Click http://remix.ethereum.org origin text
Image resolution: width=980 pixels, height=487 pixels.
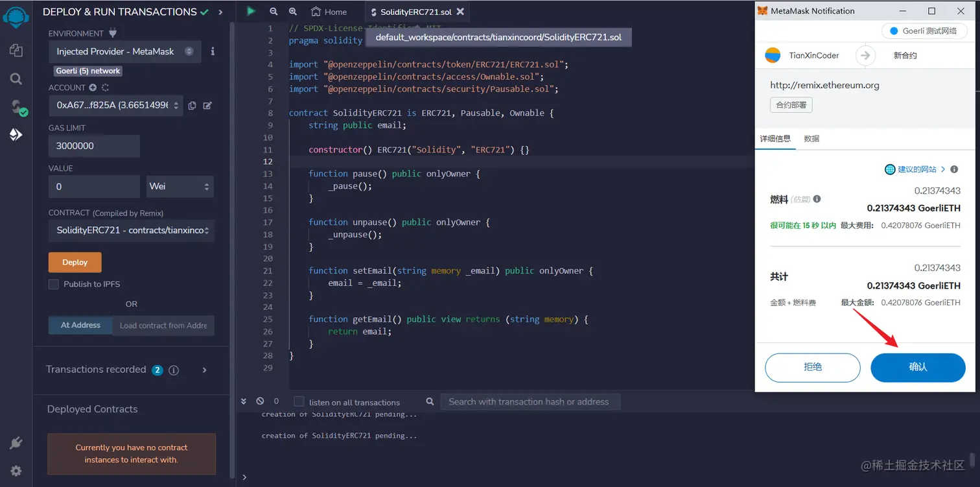point(824,85)
